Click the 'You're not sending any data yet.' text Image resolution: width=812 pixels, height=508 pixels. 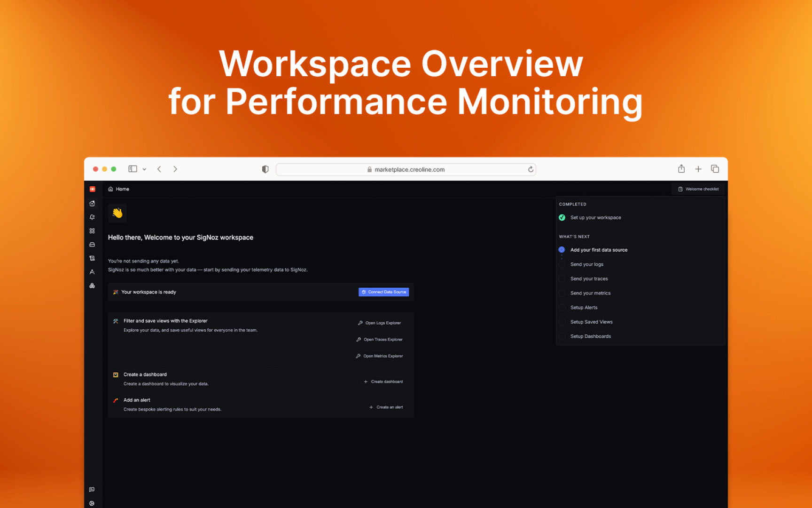click(144, 261)
